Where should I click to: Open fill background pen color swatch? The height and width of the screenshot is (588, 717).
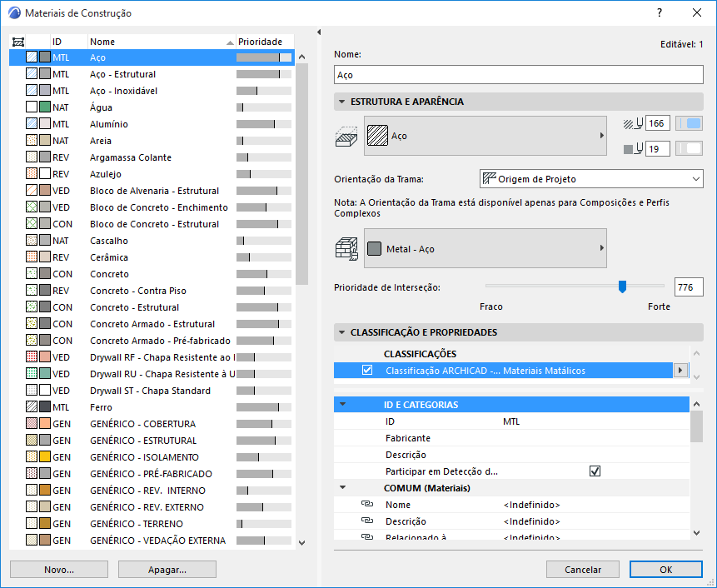point(690,149)
